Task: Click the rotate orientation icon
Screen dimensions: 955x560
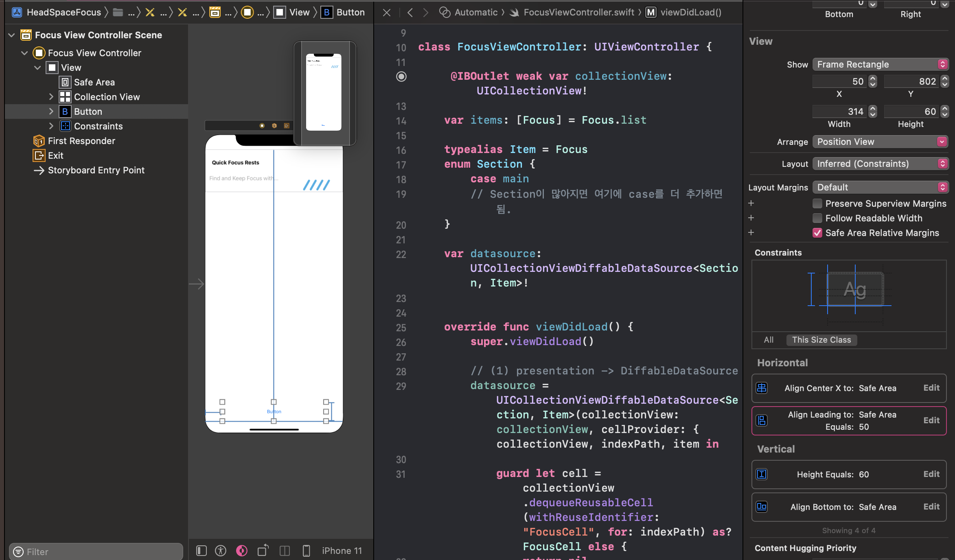Action: point(263,551)
